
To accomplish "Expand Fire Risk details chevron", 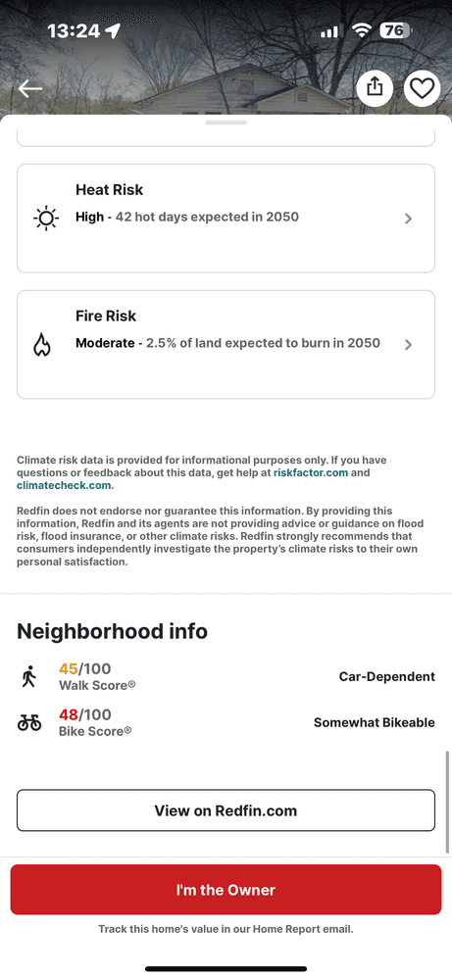I will 408,344.
